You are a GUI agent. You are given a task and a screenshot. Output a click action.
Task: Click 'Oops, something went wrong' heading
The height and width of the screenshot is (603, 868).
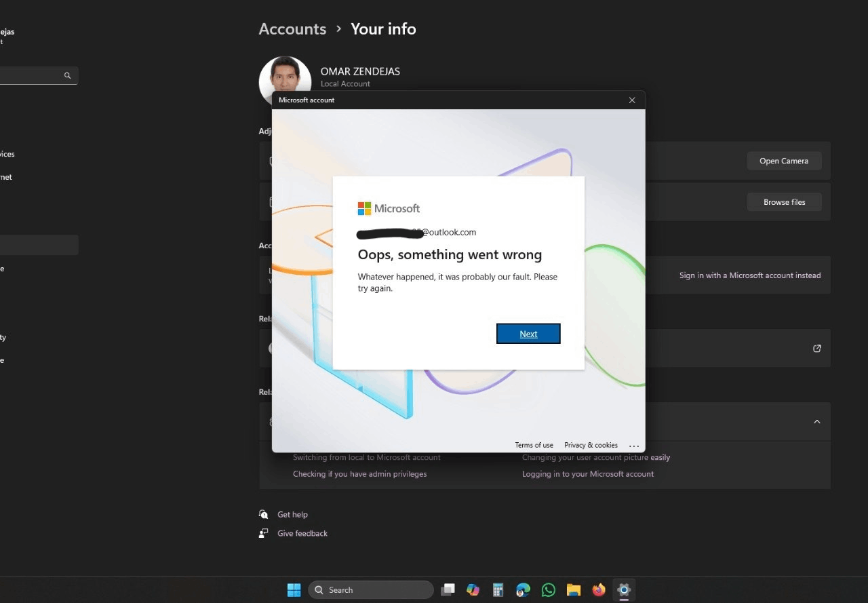click(x=450, y=255)
